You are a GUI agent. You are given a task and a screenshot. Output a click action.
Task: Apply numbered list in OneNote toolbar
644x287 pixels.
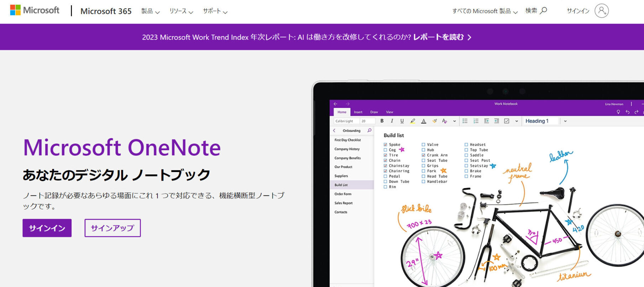[476, 121]
